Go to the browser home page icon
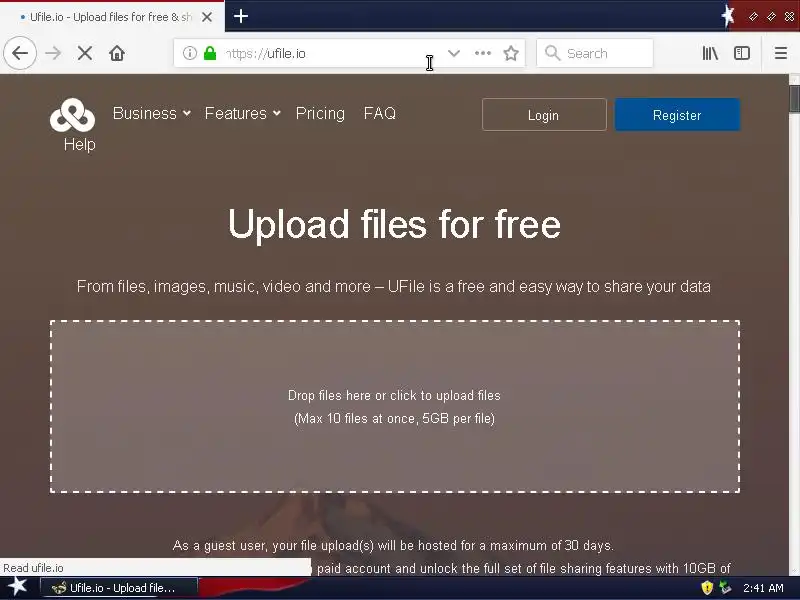The height and width of the screenshot is (600, 800). pos(117,53)
